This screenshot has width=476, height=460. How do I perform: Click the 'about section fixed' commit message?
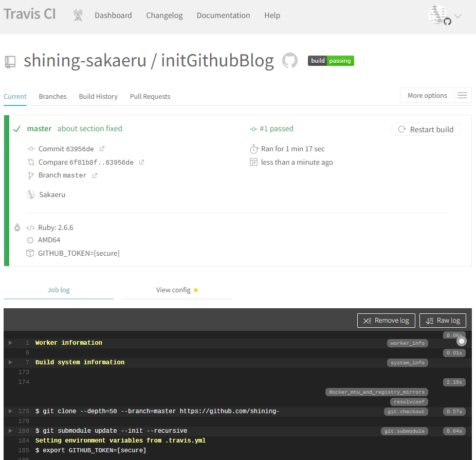[90, 129]
